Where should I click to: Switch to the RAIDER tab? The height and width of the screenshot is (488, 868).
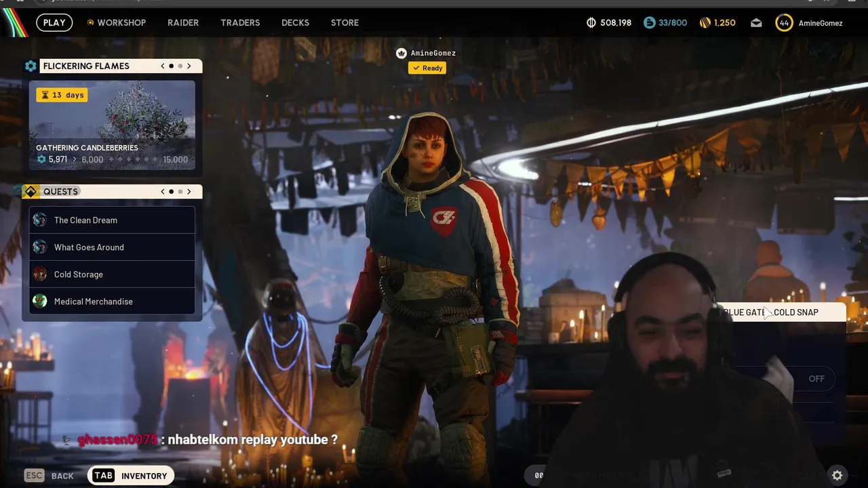coord(183,23)
